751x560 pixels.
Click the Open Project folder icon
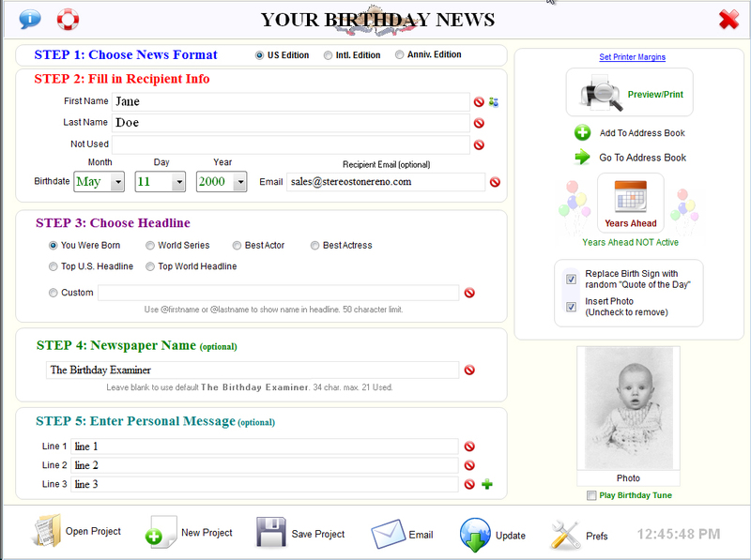(47, 530)
